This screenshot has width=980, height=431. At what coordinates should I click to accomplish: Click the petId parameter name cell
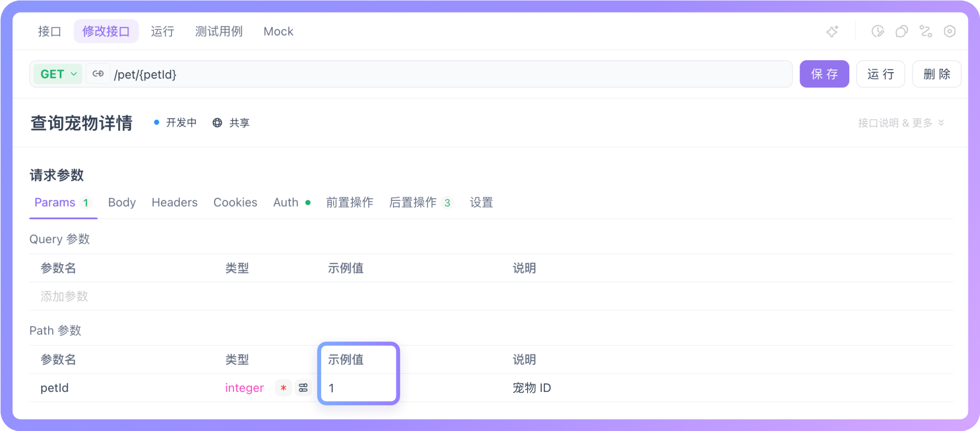pos(54,388)
